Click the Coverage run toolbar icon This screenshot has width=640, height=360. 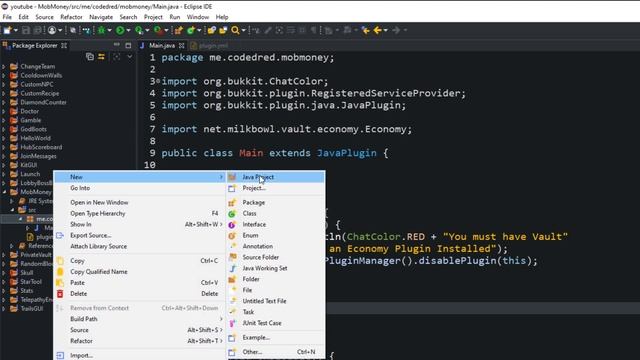[x=139, y=30]
